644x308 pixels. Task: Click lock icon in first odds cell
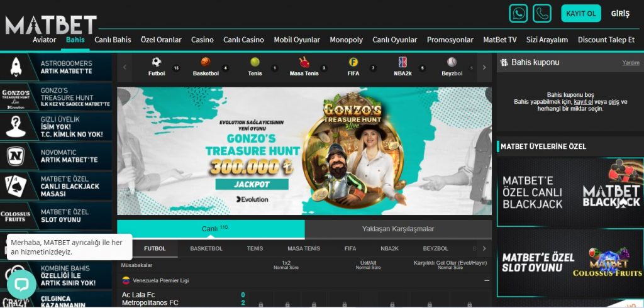pos(260,304)
